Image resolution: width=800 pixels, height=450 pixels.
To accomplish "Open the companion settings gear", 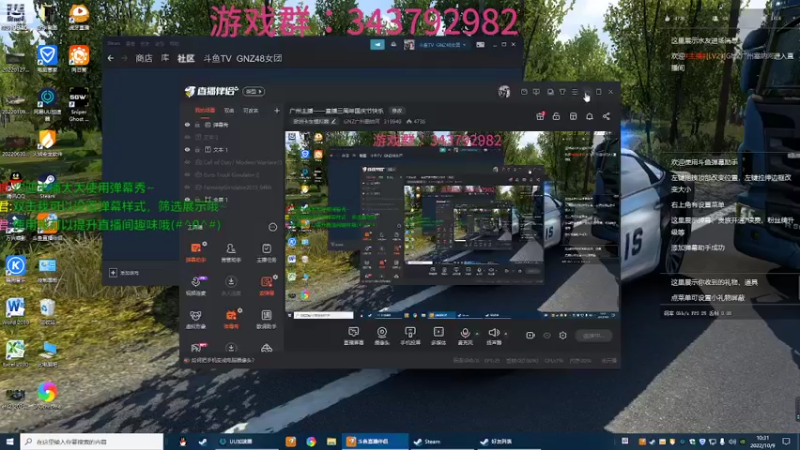I will tap(563, 335).
